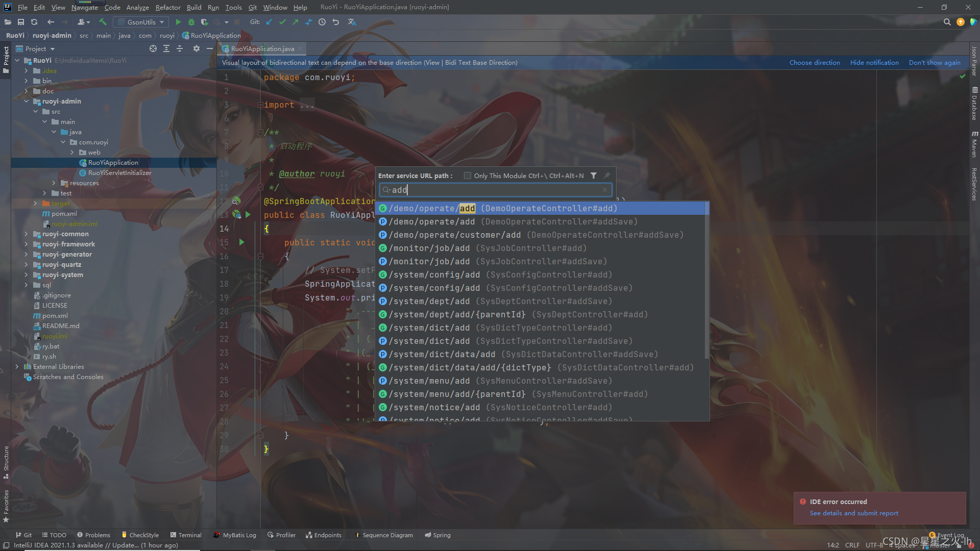Open the Refactor menu
Screen dimensions: 980x551
pyautogui.click(x=168, y=7)
